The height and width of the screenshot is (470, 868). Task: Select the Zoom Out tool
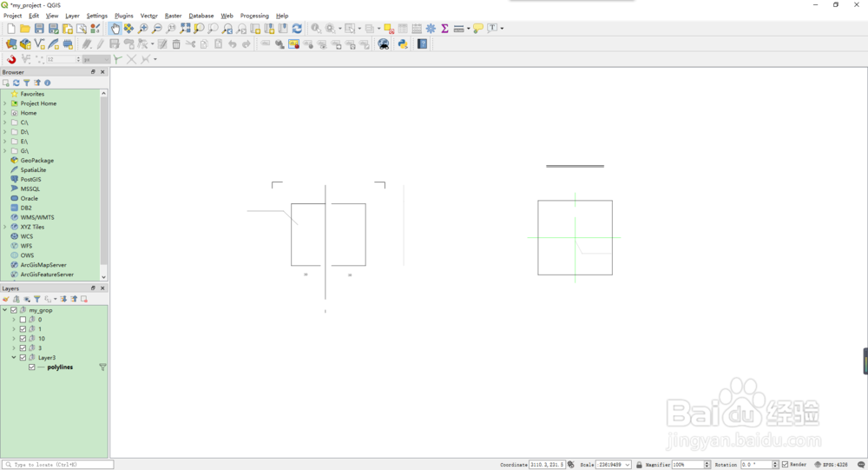156,29
